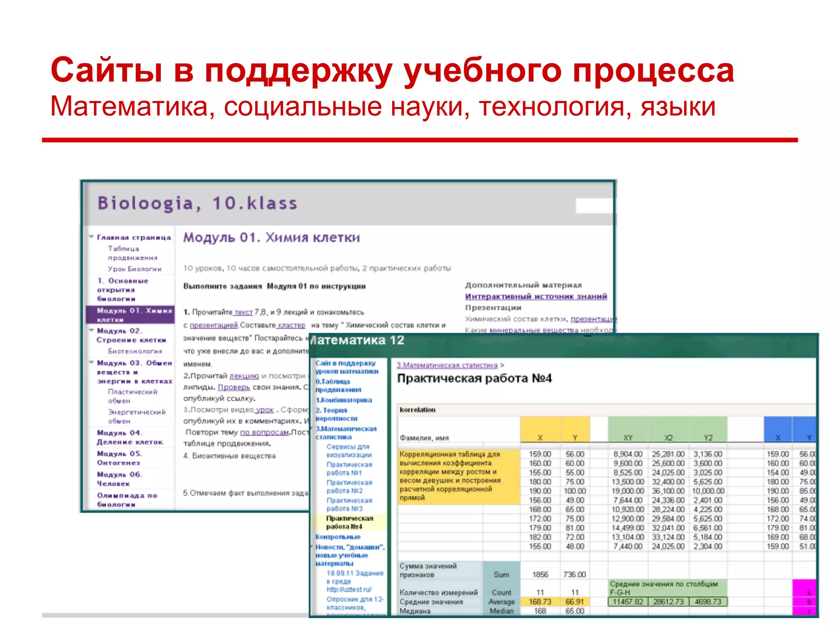Open the video урок link

(x=265, y=410)
